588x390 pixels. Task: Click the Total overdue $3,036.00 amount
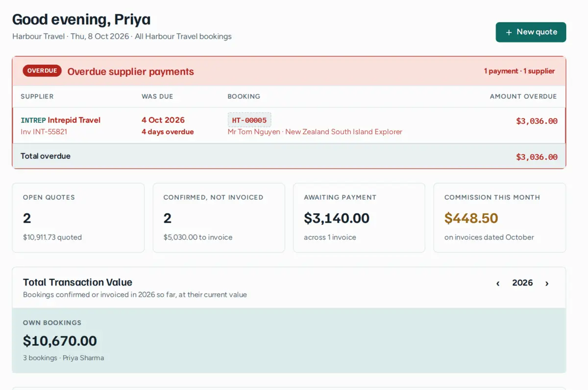pyautogui.click(x=537, y=156)
